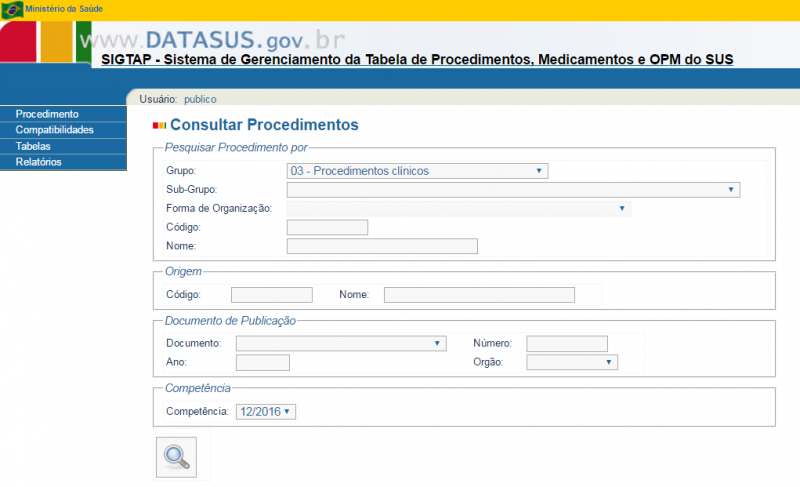Expand the Forma de Organização dropdown

point(459,209)
